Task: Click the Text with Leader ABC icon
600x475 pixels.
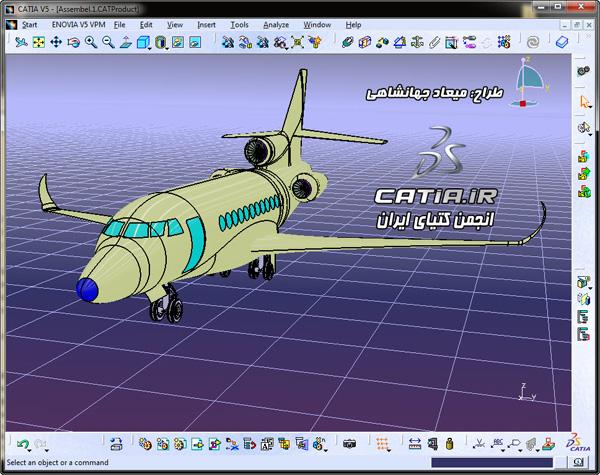Action: coord(497,444)
